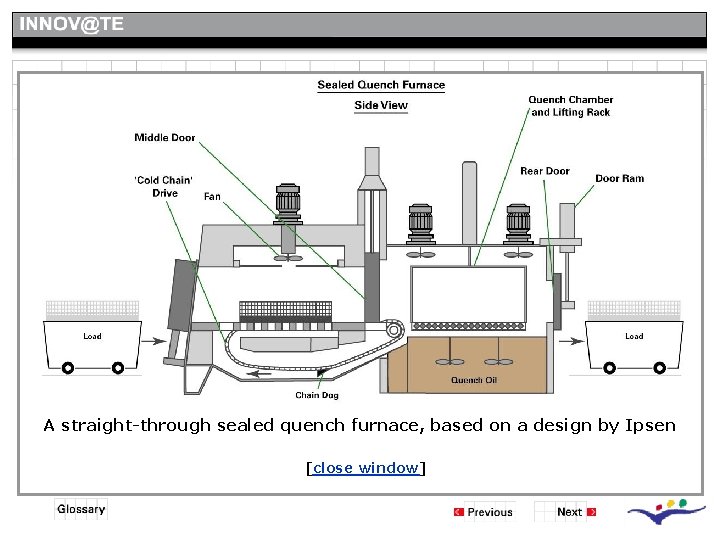Click the colorful logo at bottom right
Viewport: 720px width, 540px height.
click(666, 511)
